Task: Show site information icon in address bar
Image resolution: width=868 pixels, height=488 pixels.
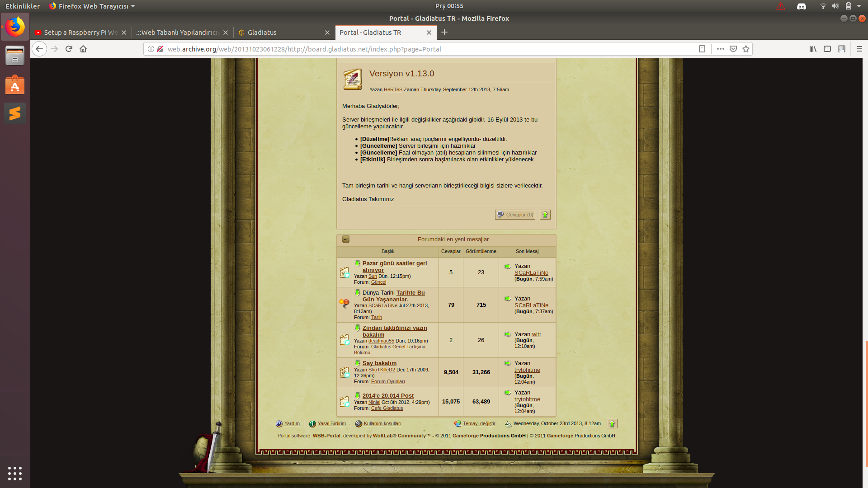Action: tap(151, 49)
